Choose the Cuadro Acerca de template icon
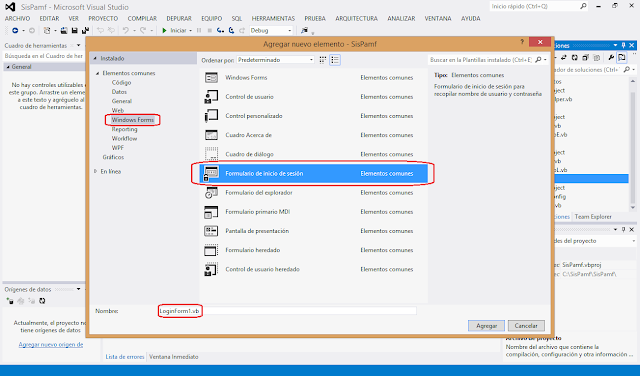This screenshot has width=640, height=376. (211, 135)
